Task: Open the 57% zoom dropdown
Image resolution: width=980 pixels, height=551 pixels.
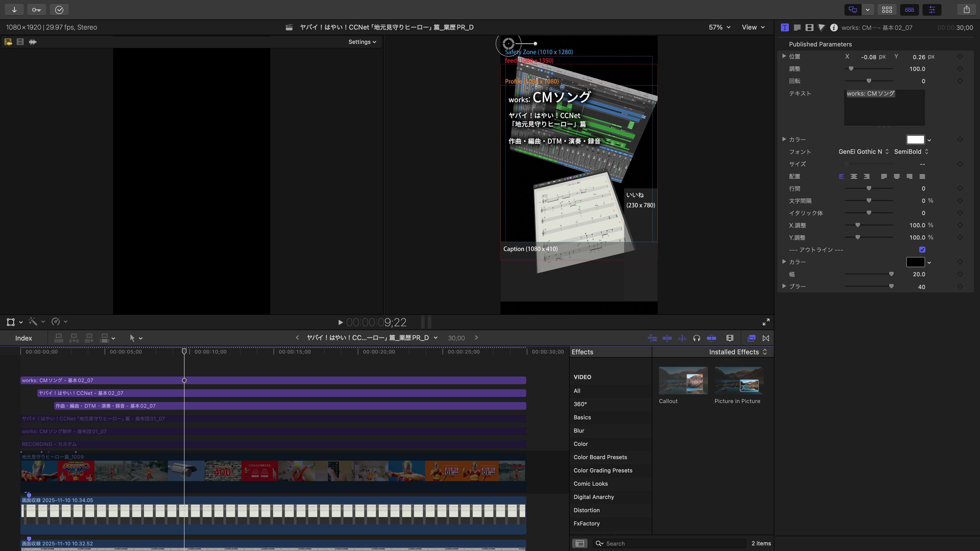Action: tap(719, 27)
